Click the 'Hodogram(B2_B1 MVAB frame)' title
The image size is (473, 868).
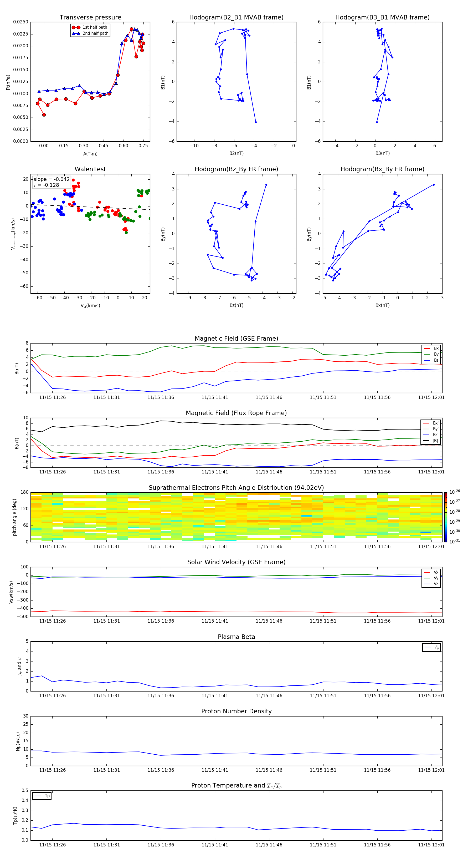tap(236, 18)
